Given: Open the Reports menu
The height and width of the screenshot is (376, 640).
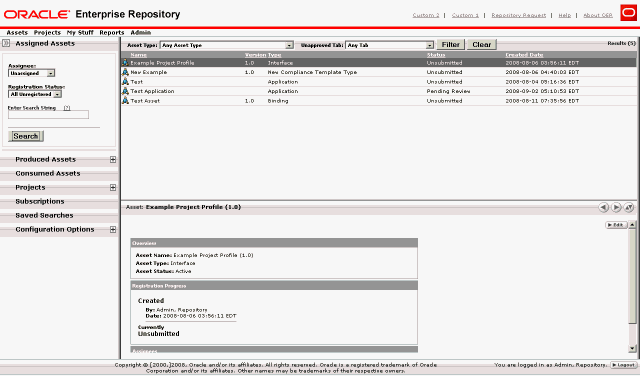Looking at the screenshot, I should (112, 32).
